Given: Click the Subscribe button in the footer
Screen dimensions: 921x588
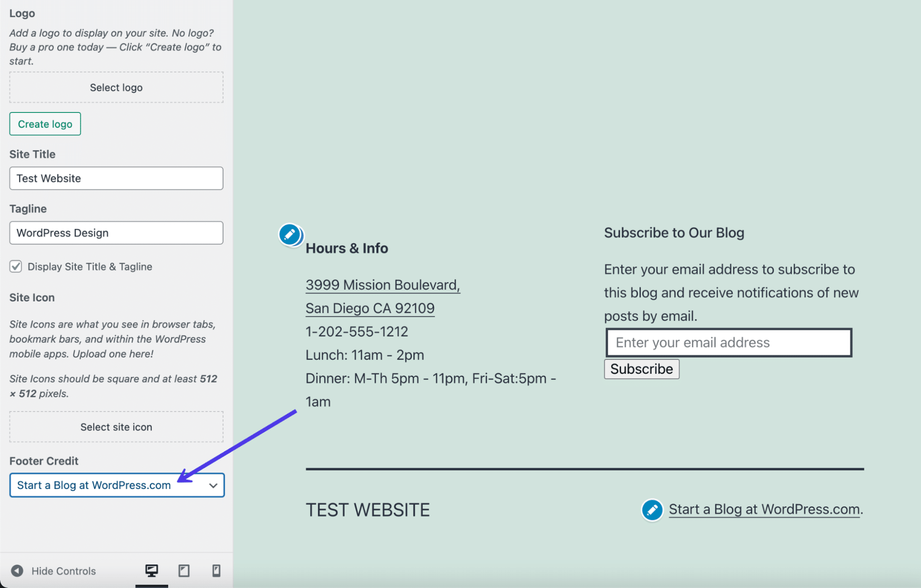Looking at the screenshot, I should pyautogui.click(x=641, y=368).
